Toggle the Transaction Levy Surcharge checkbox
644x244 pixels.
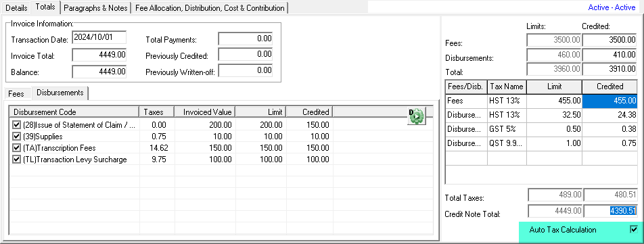pyautogui.click(x=16, y=160)
